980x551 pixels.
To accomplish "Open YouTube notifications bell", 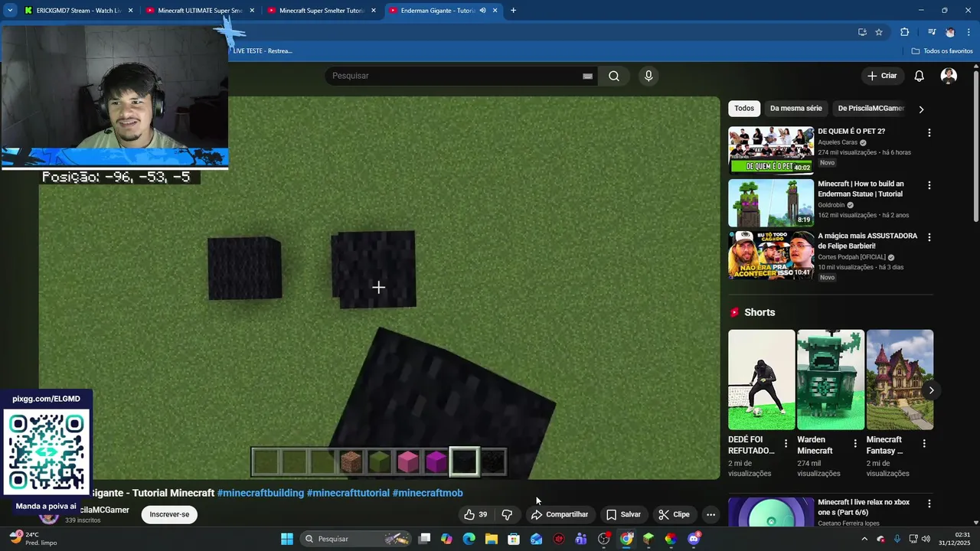I will pyautogui.click(x=920, y=76).
